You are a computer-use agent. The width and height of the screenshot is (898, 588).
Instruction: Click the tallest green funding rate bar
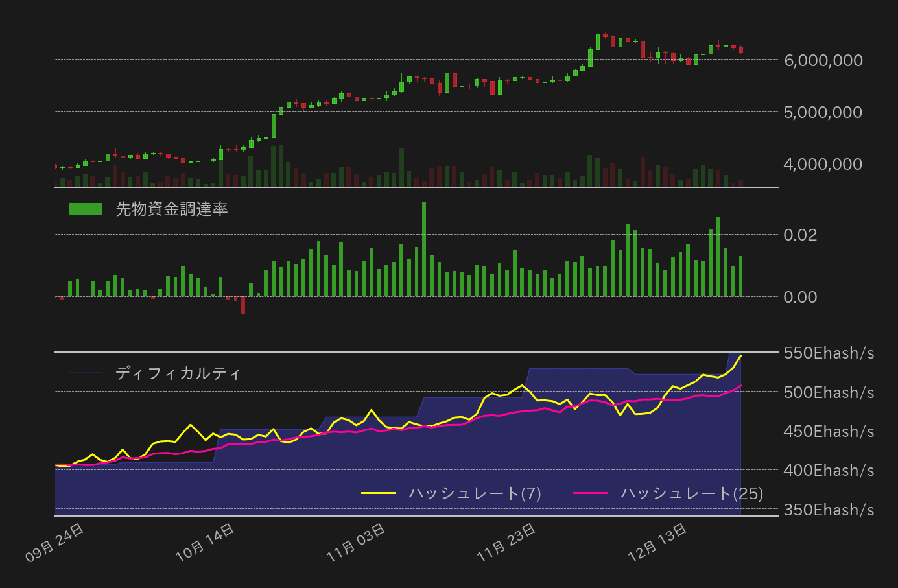click(424, 250)
